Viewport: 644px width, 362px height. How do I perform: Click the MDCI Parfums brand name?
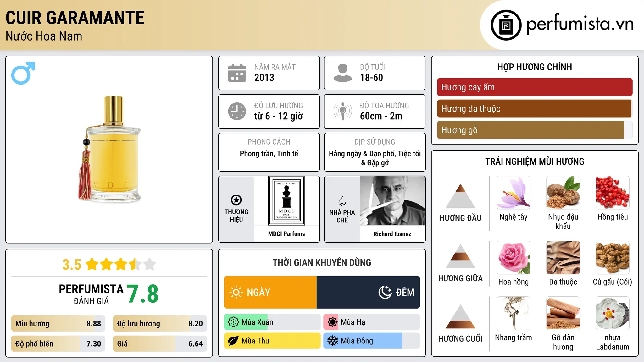[x=286, y=234]
